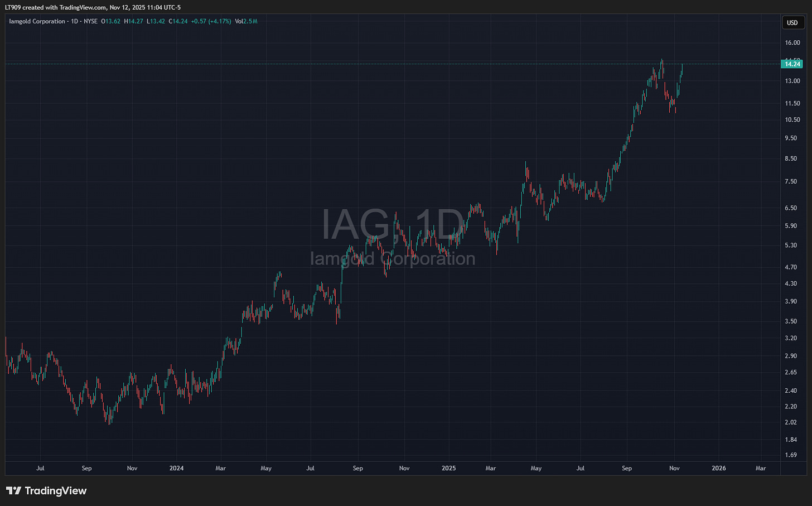Click the C14.24 close value
The image size is (812, 506).
pyautogui.click(x=178, y=21)
